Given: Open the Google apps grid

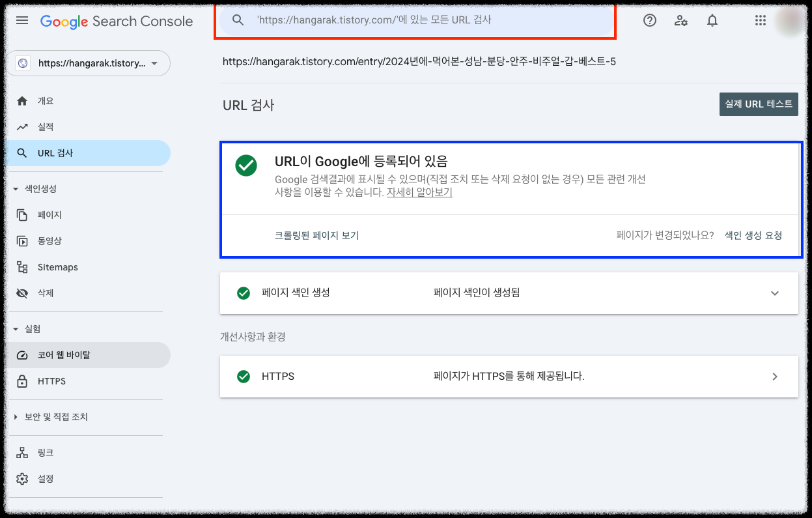Looking at the screenshot, I should (x=761, y=21).
